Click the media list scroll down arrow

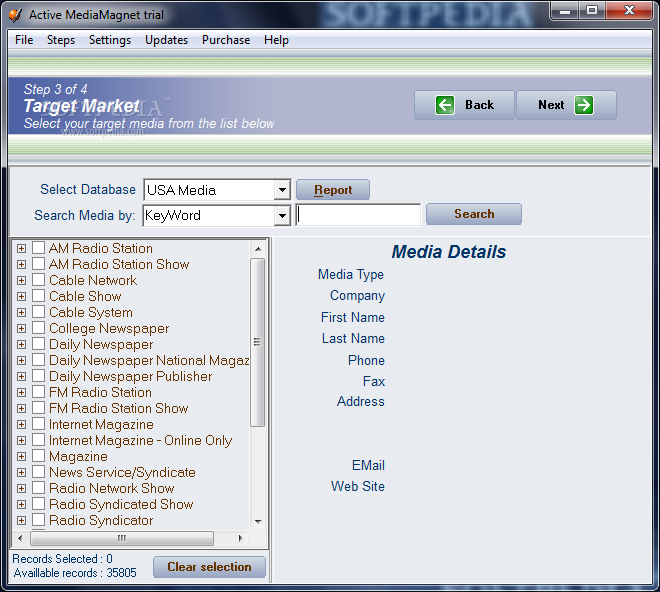(x=258, y=521)
